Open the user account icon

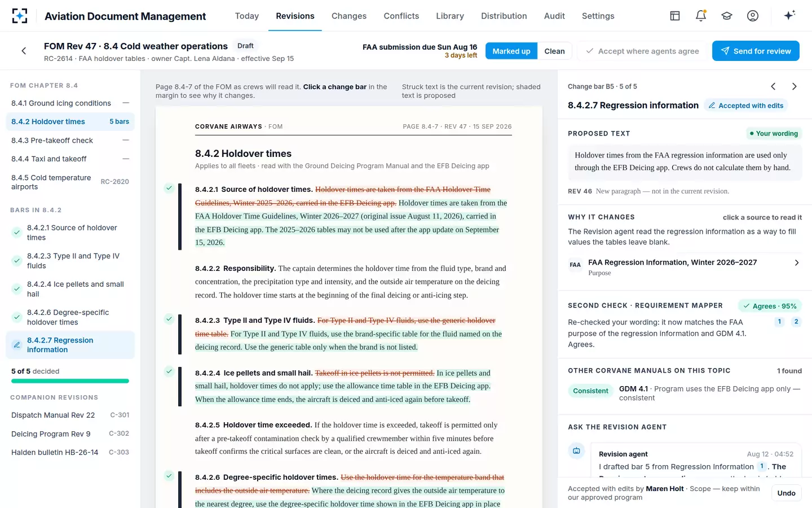click(753, 16)
